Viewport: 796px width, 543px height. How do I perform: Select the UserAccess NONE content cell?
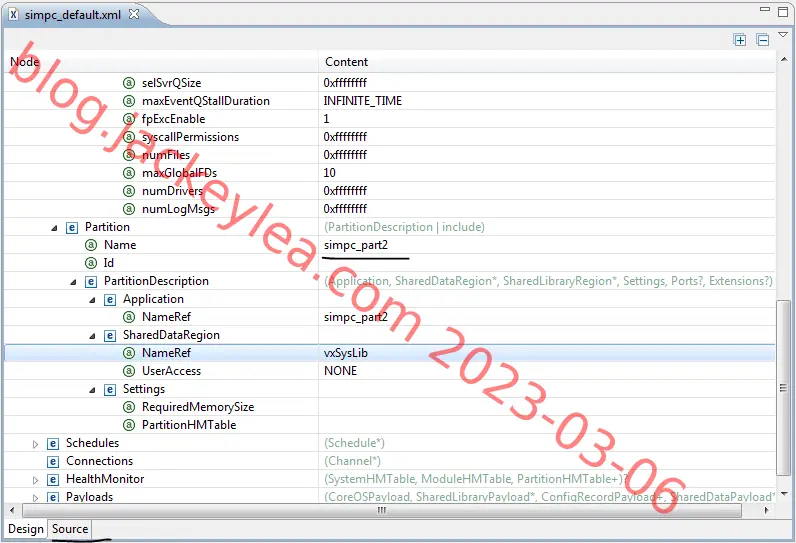[x=547, y=371]
